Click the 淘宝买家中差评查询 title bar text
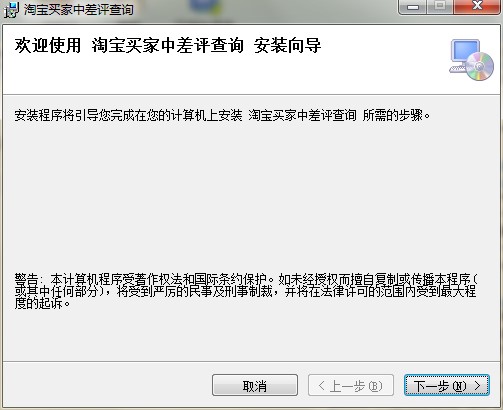 coord(79,9)
